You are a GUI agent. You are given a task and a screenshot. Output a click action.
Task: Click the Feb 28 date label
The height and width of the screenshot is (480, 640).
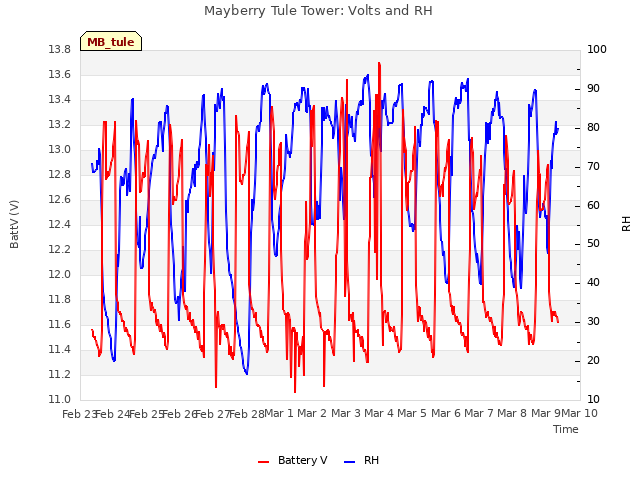(x=247, y=414)
